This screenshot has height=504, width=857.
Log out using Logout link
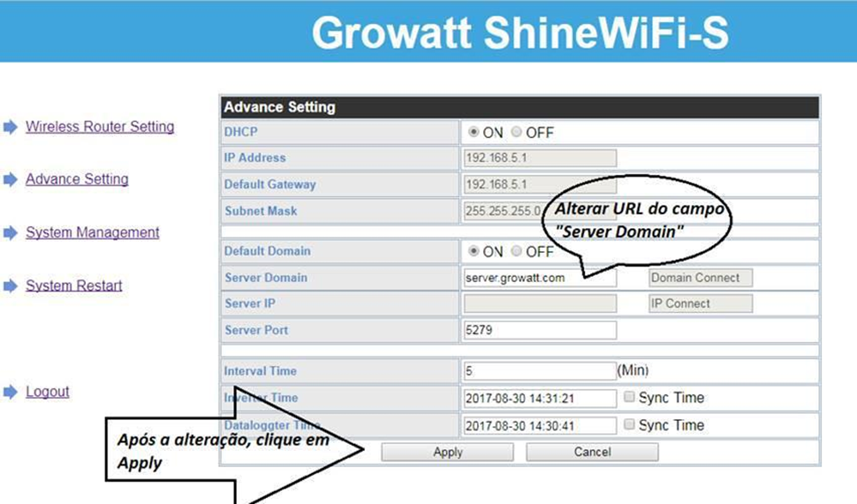[x=47, y=392]
